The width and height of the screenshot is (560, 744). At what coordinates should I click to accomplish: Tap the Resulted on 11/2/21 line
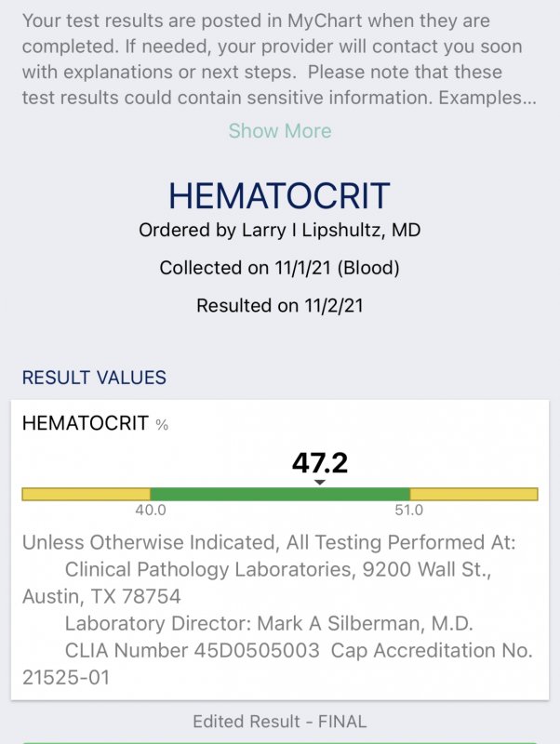tap(279, 306)
